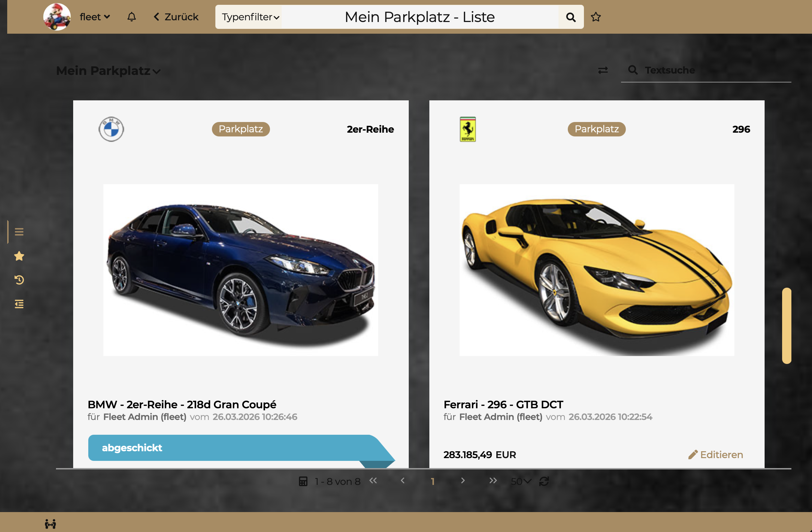Screen dimensions: 812x532
Task: Click the 1 - 8 von 8 count
Action: 338,481
